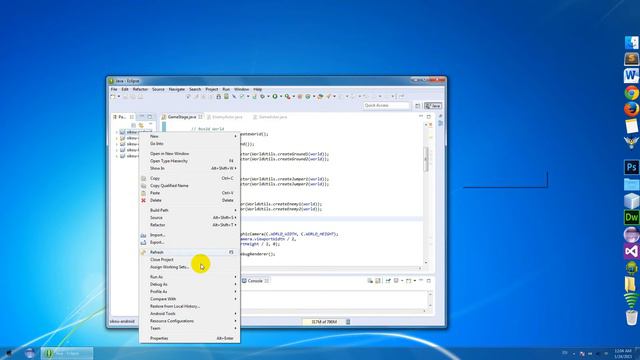Expand the Run As submenu
The width and height of the screenshot is (640, 360).
pos(189,277)
